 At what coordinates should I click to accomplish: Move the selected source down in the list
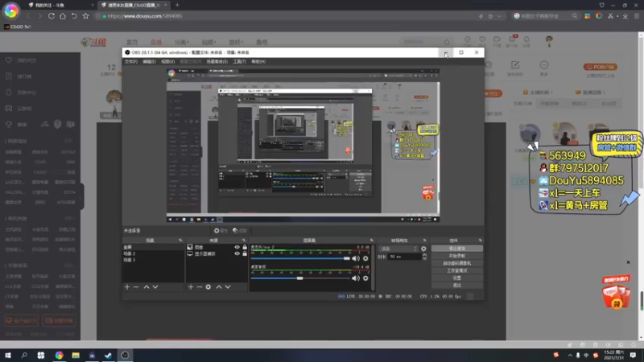[228, 287]
